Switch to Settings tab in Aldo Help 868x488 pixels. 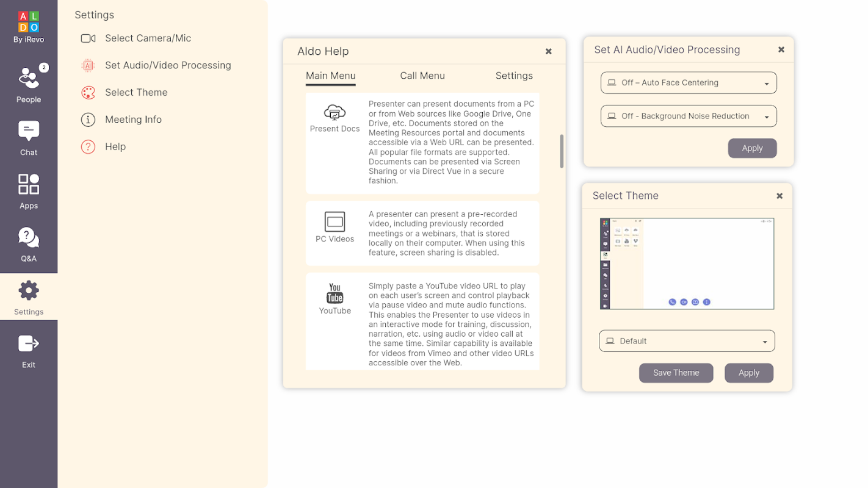pos(514,76)
